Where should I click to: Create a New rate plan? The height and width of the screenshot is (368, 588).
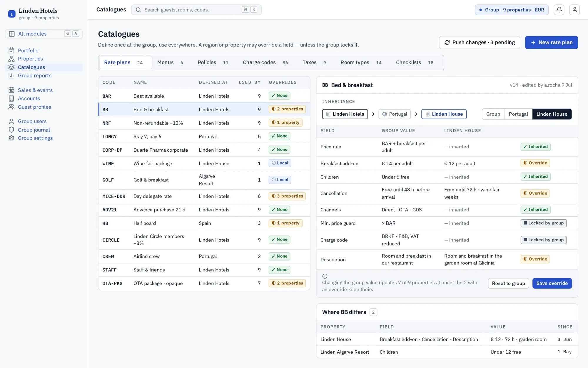[552, 42]
